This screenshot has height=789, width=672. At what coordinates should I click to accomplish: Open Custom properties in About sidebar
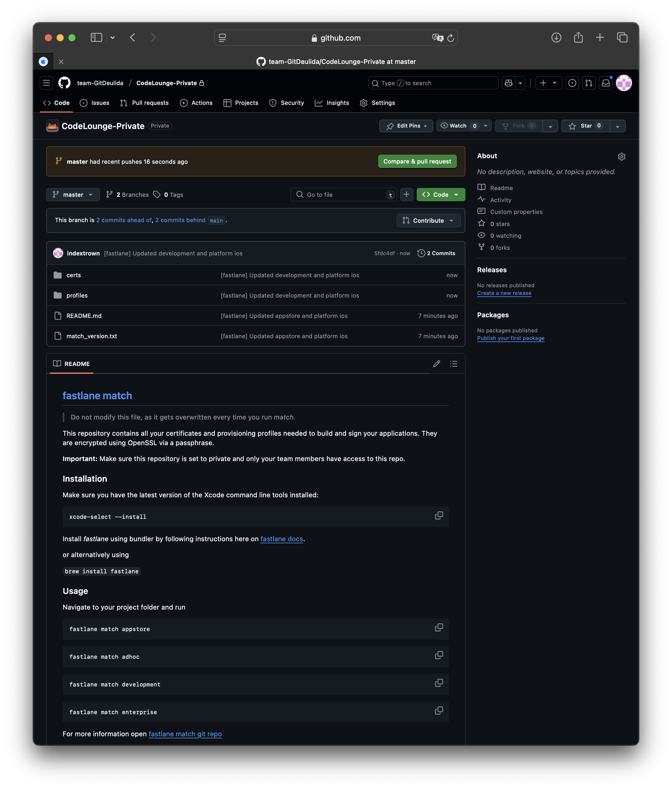tap(516, 212)
